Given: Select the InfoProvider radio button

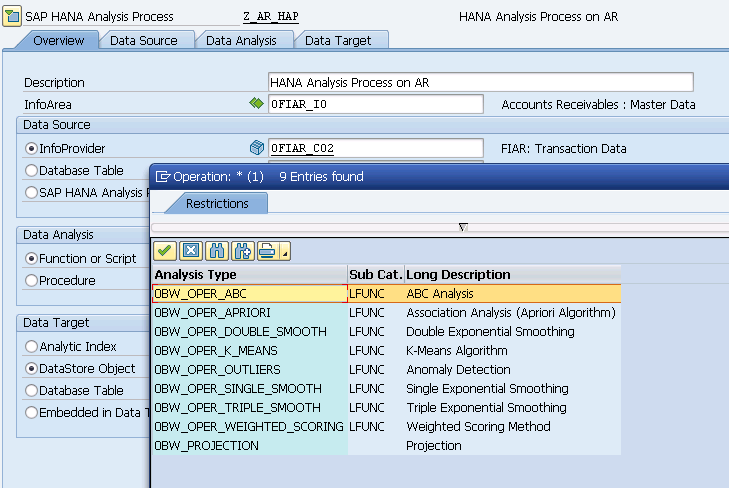Looking at the screenshot, I should point(31,149).
